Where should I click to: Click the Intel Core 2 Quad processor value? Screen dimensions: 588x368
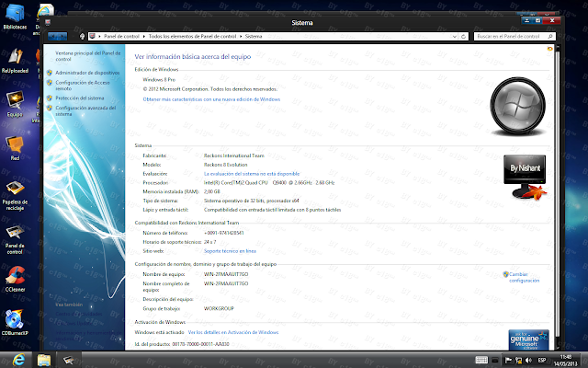click(x=269, y=182)
